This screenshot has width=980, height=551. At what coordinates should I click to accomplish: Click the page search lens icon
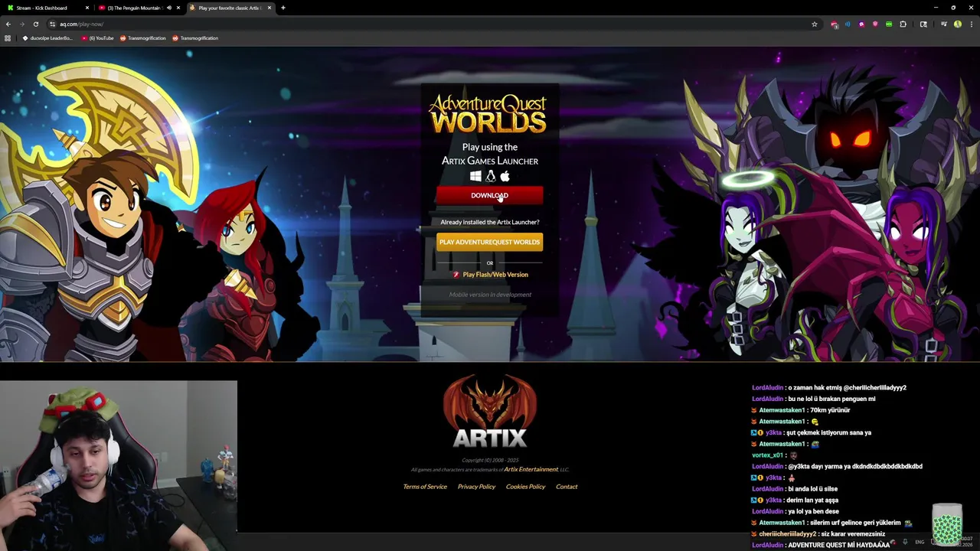click(x=923, y=24)
